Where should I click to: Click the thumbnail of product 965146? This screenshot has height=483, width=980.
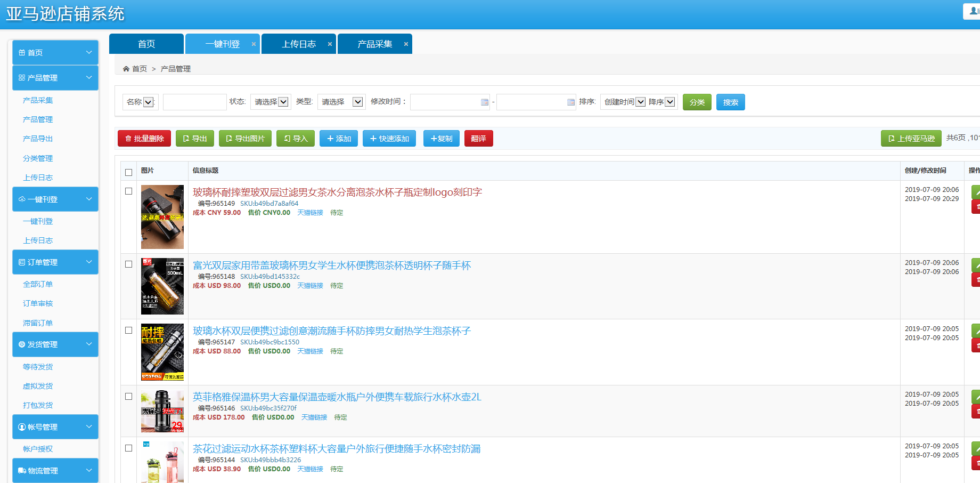[162, 411]
